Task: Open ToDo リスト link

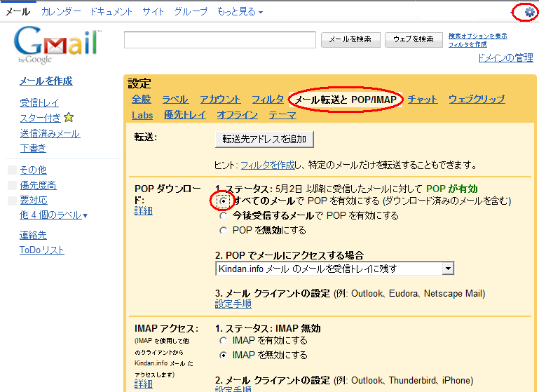Action: (x=42, y=250)
